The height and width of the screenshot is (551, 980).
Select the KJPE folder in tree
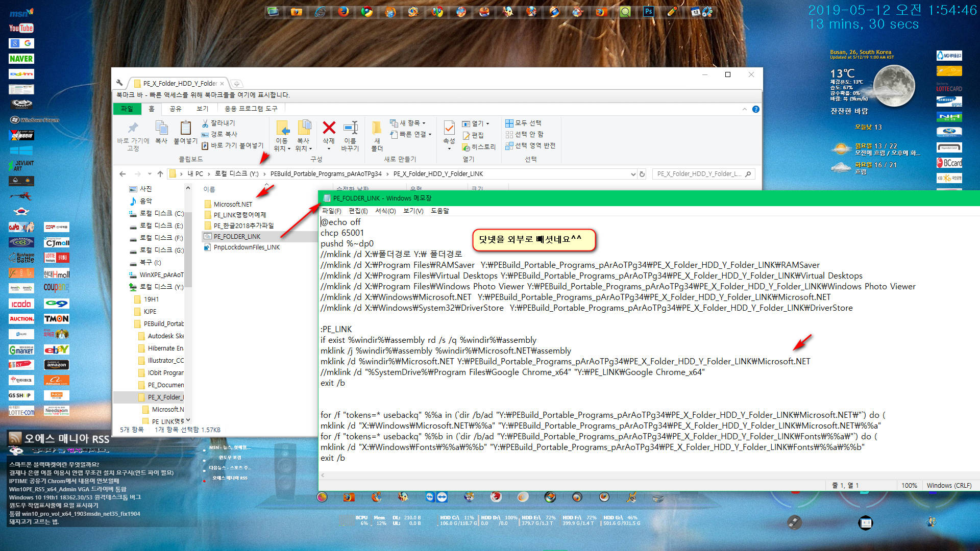pyautogui.click(x=145, y=311)
